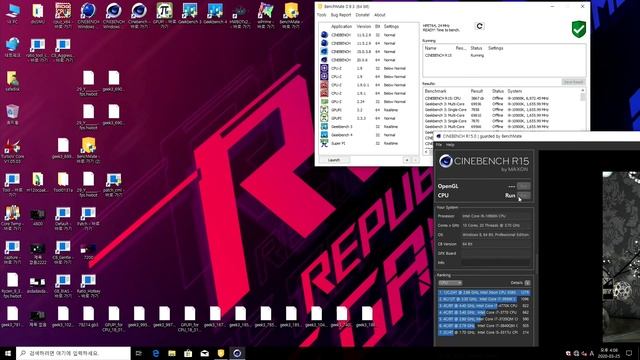Screen dimensions: 640x360
Task: Switch to BenchMate via taskbar icon
Action: click(x=221, y=353)
